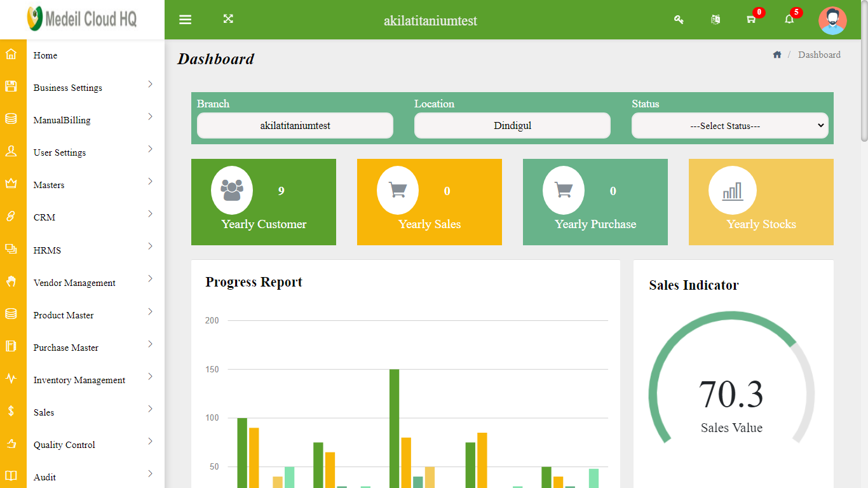The image size is (868, 488).
Task: Click the Dashboard breadcrumb link
Action: 819,55
